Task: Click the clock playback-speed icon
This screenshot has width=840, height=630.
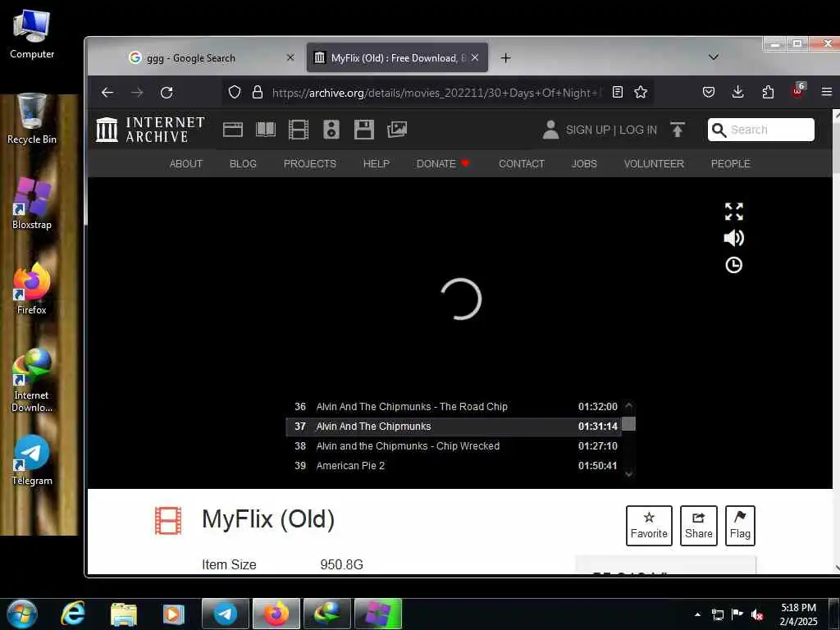Action: (734, 265)
